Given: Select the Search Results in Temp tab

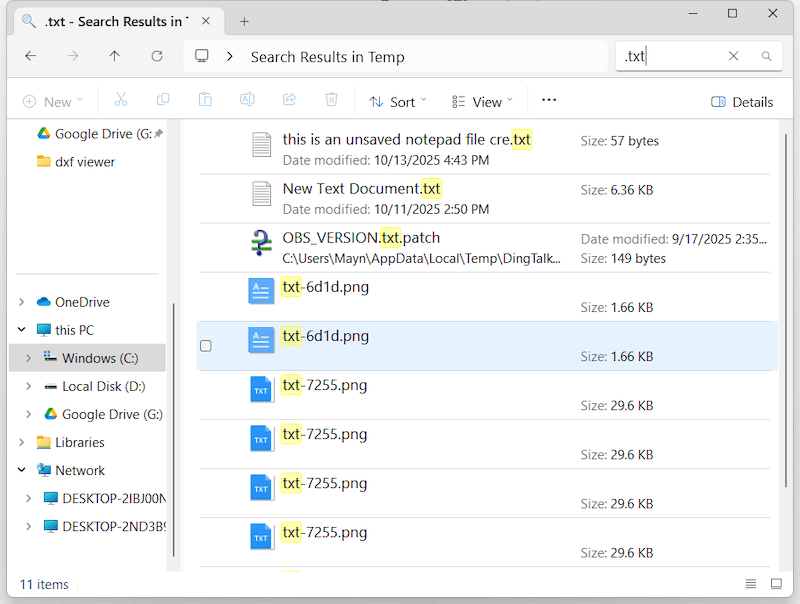Looking at the screenshot, I should (x=108, y=19).
